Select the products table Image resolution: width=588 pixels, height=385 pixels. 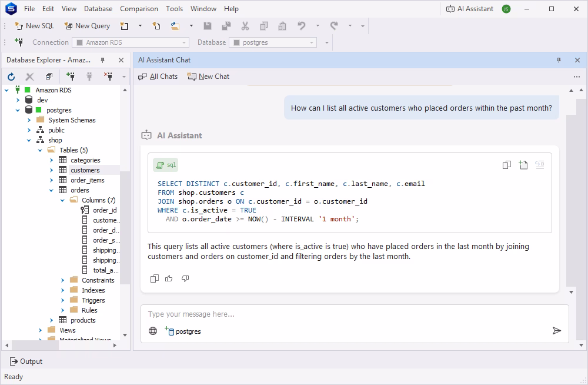click(x=83, y=320)
